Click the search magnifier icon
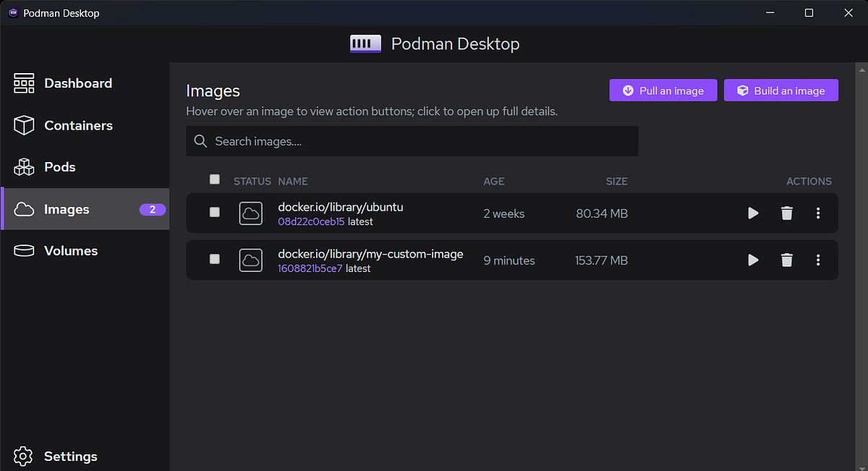The image size is (868, 471). [x=200, y=140]
